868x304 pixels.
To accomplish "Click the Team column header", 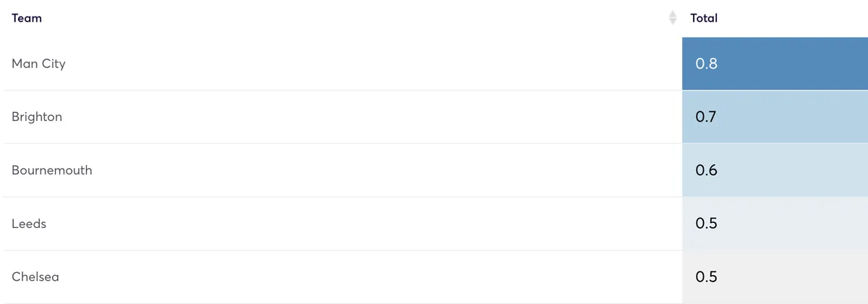I will tap(27, 18).
